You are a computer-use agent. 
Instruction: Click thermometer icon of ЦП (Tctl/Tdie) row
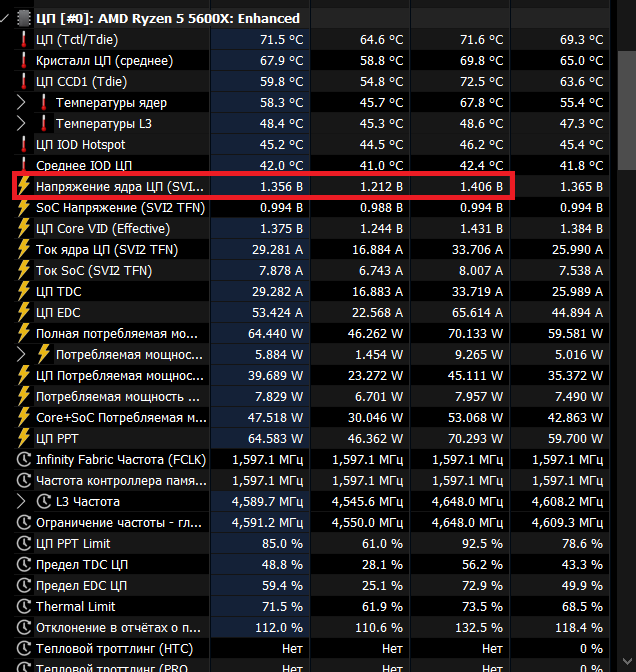tap(24, 39)
